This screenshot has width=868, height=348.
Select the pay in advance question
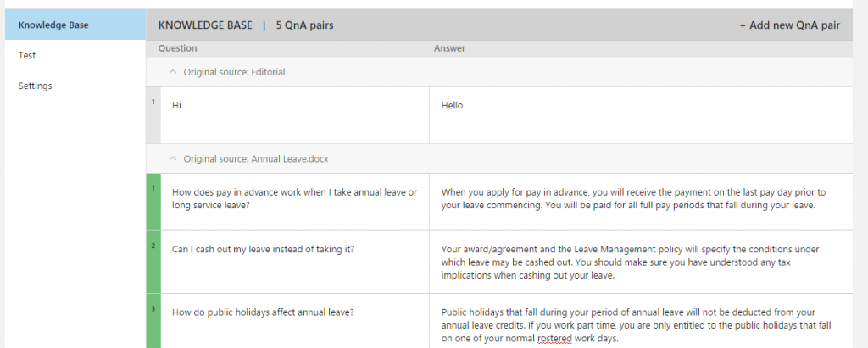295,202
